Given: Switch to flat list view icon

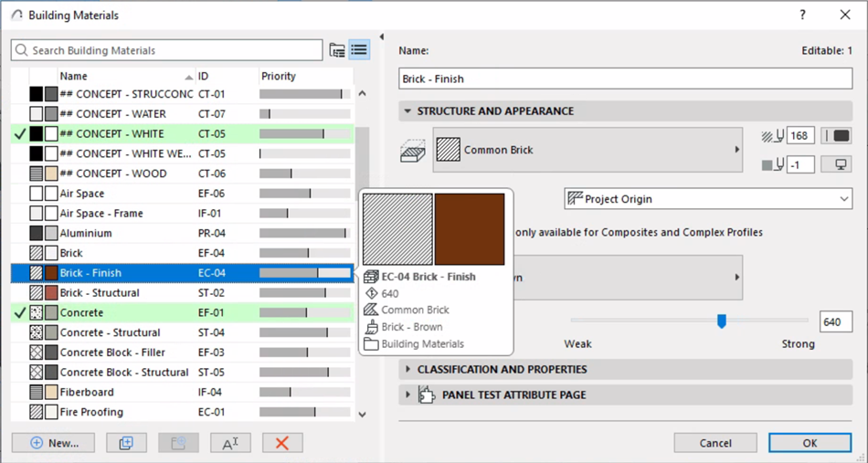Looking at the screenshot, I should pyautogui.click(x=359, y=50).
